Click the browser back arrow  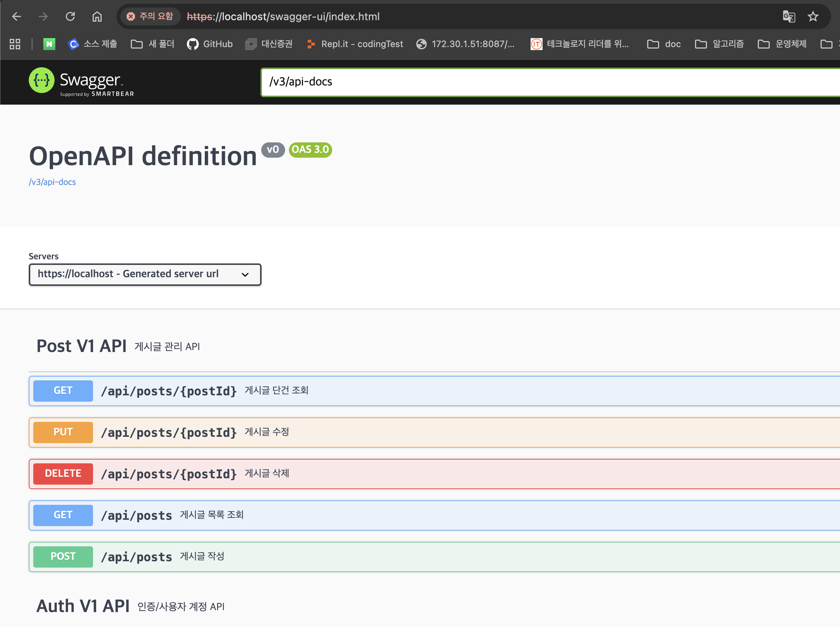16,16
